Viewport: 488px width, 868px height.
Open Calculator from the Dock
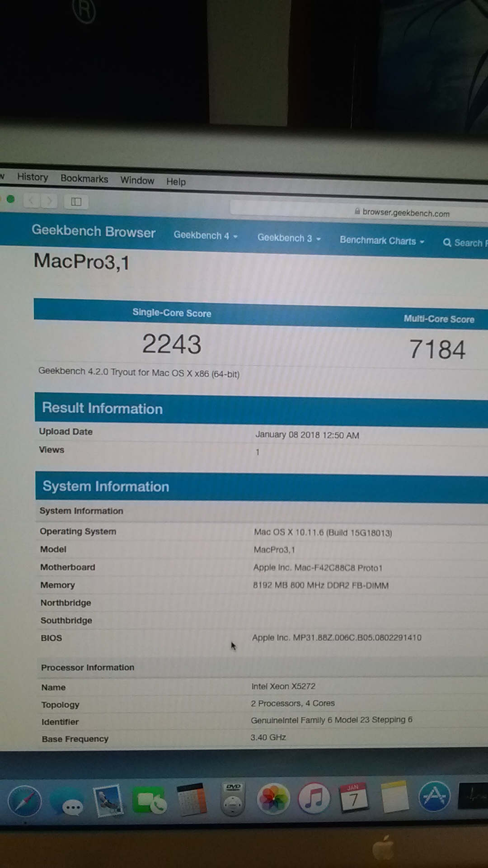192,799
